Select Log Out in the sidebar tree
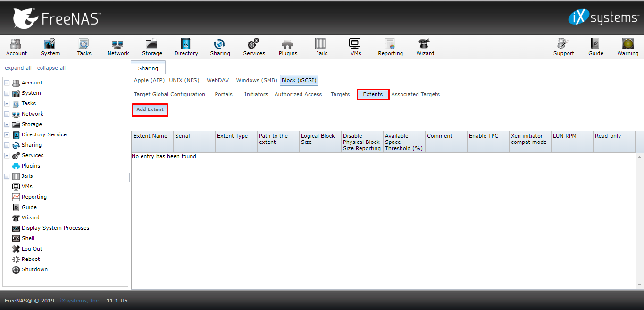 coord(32,249)
